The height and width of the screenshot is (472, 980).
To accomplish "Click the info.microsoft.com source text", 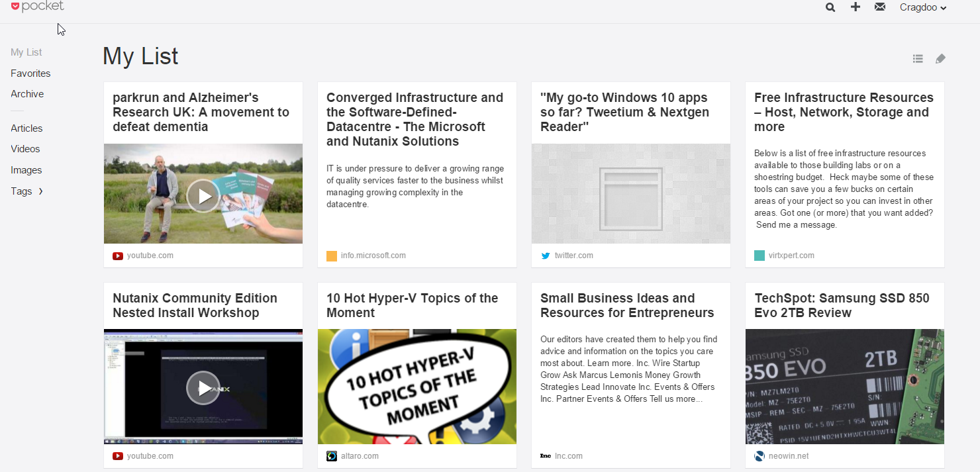I will click(x=373, y=256).
